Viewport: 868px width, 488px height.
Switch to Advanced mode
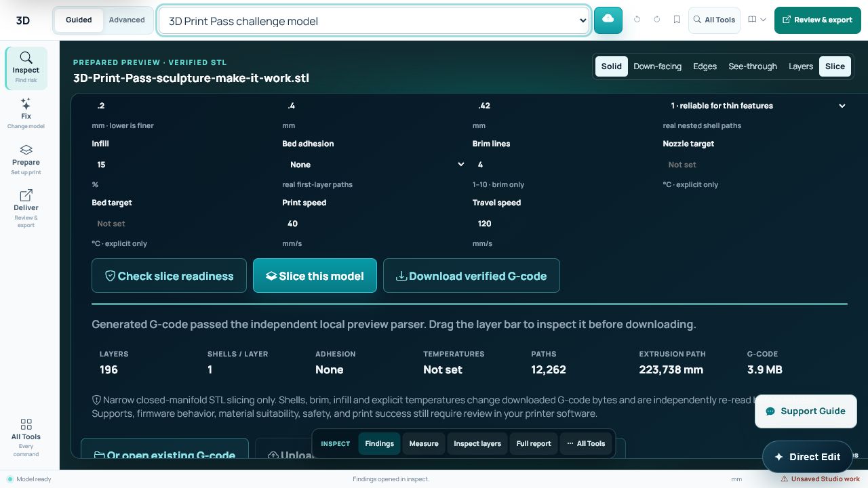pyautogui.click(x=127, y=20)
